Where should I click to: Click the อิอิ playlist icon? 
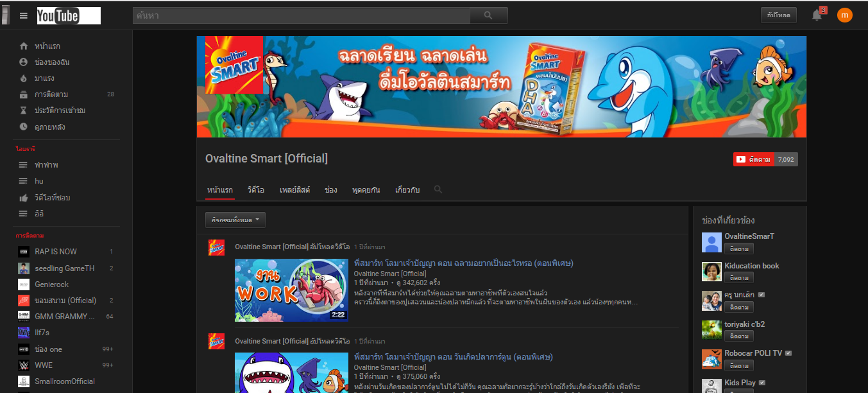(x=24, y=214)
